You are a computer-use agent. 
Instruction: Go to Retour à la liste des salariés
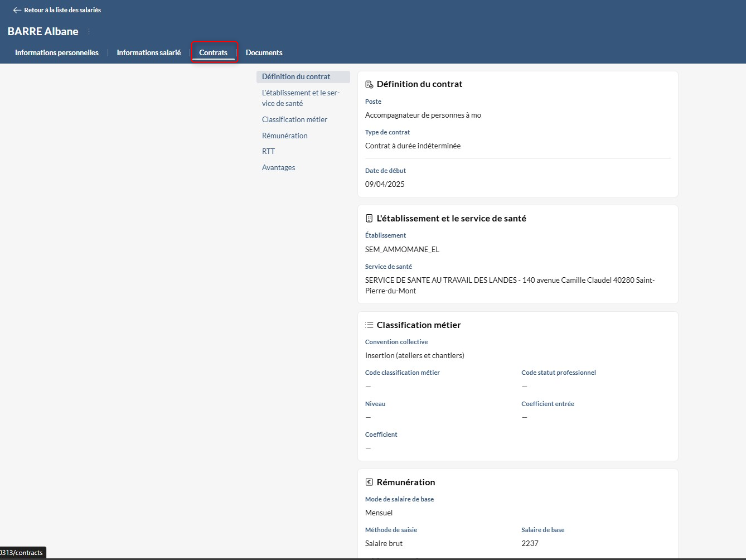(x=62, y=10)
